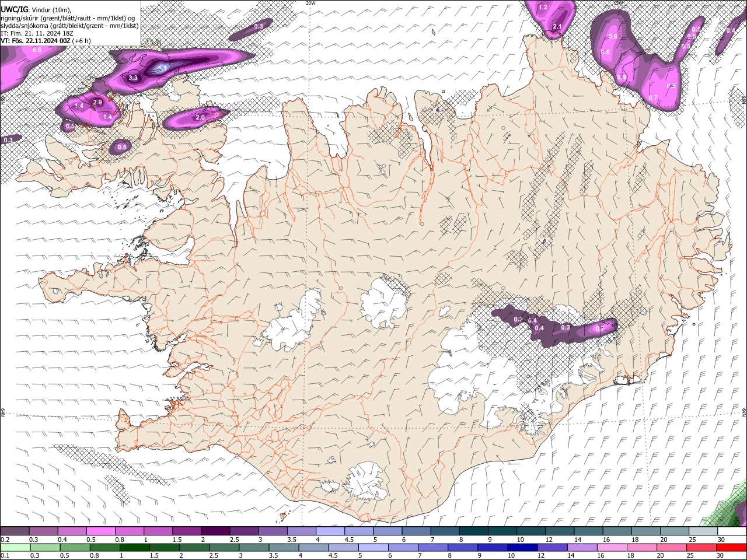Pick green lower swatch labeled 0.5
The width and height of the screenshot is (747, 560).
[75, 547]
